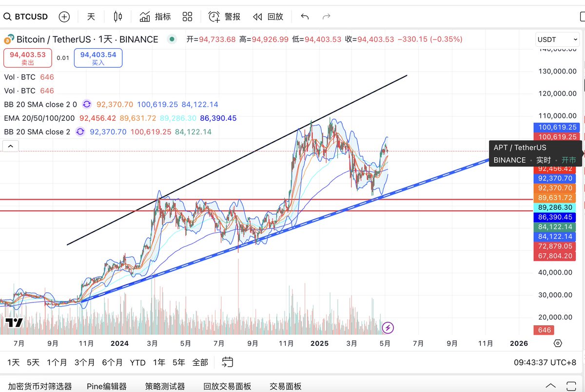Image resolution: width=585 pixels, height=392 pixels.
Task: Open the candlestick chart type selector
Action: click(117, 17)
